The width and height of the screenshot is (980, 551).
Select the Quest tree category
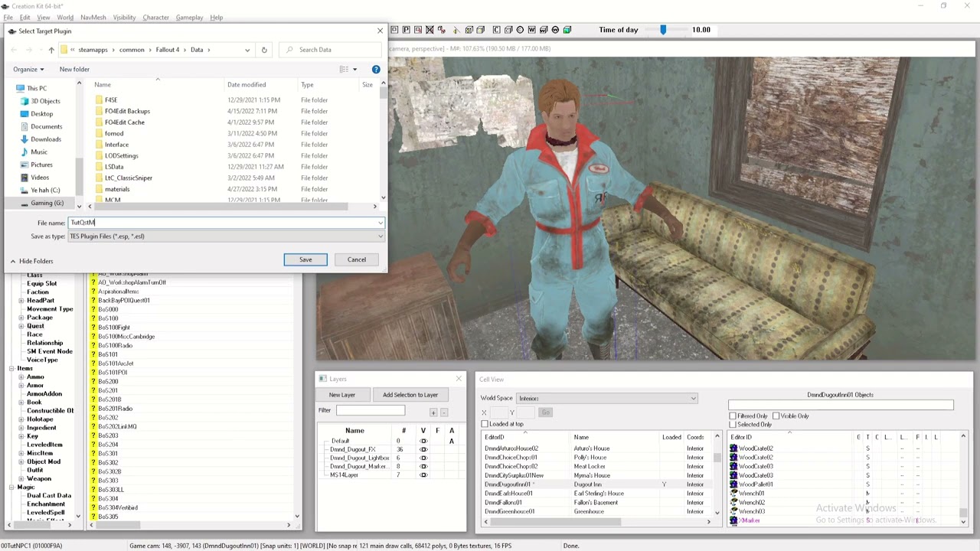[x=35, y=326]
